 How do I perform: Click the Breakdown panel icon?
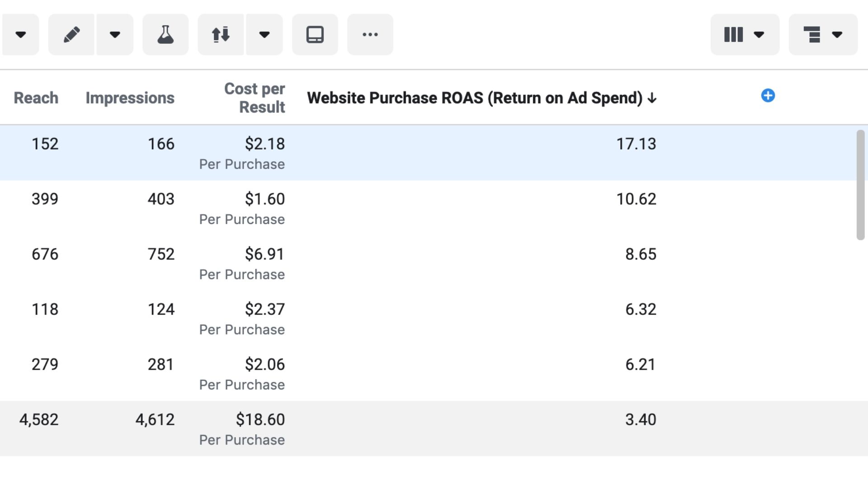[812, 34]
